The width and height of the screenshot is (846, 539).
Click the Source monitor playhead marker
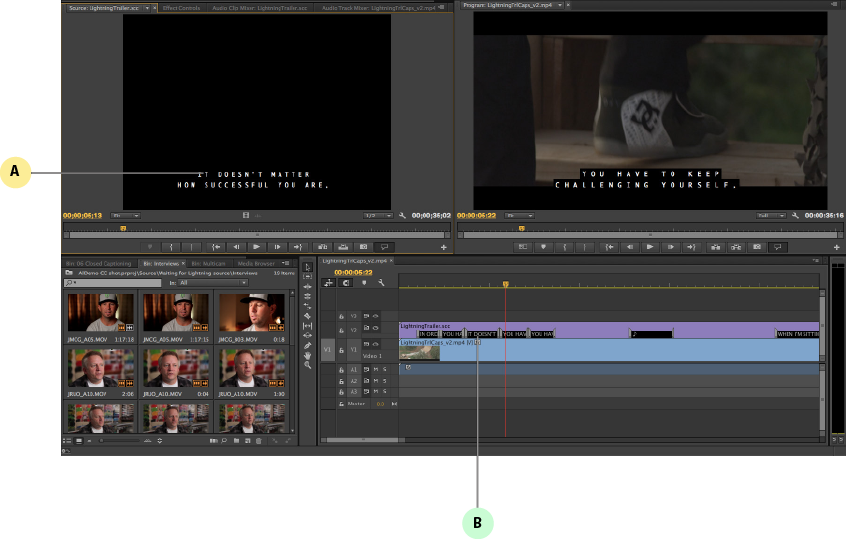click(123, 229)
